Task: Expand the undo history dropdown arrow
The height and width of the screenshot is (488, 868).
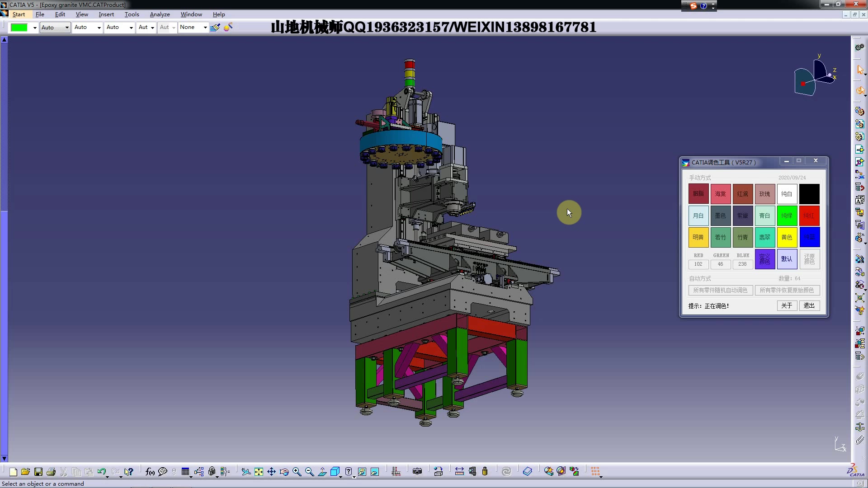Action: tap(108, 476)
